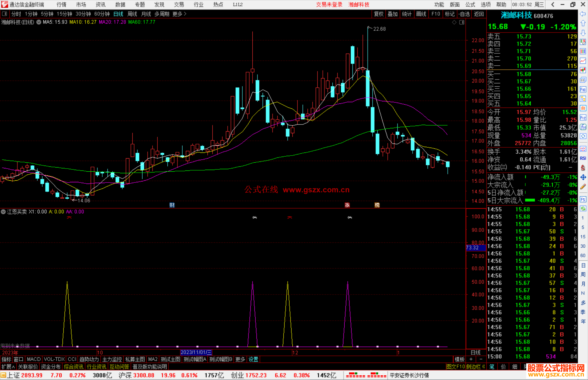Screen dimensions: 588x380
Task: Click the red trend line chart icon
Action: [583, 61]
